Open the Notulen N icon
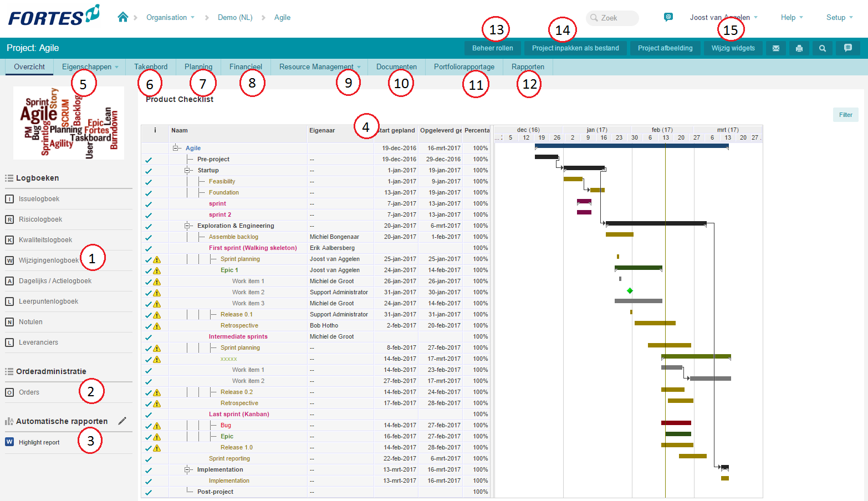The image size is (868, 501). (9, 322)
